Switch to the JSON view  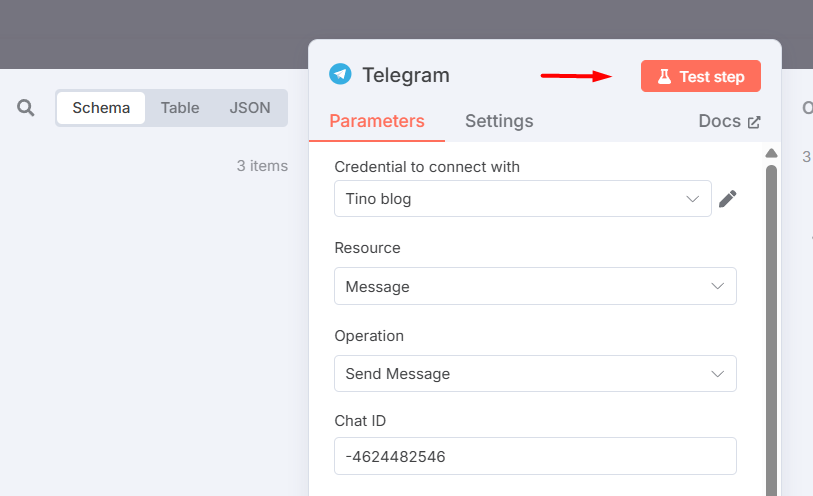pyautogui.click(x=250, y=108)
